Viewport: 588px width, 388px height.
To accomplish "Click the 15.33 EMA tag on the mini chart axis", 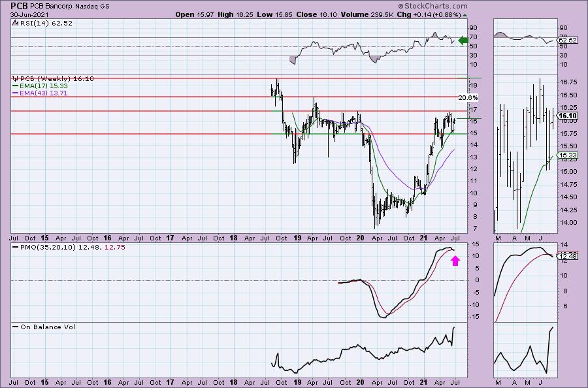I will (x=568, y=155).
